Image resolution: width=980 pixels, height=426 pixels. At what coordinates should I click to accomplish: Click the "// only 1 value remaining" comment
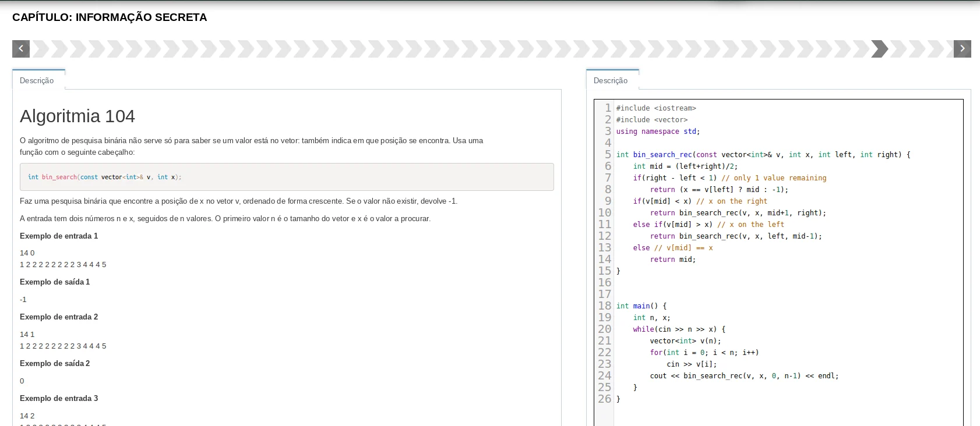[x=774, y=178]
